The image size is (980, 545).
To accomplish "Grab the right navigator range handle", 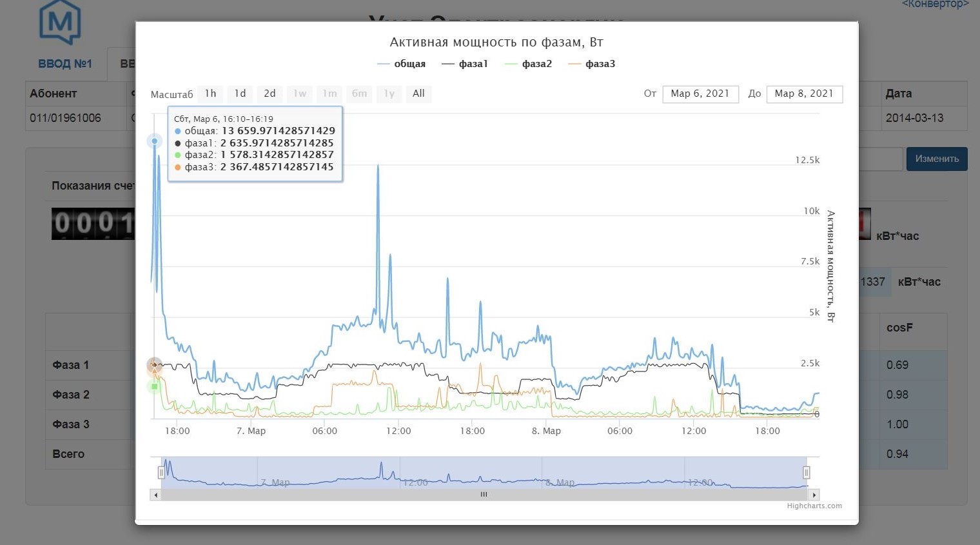I will click(x=806, y=473).
